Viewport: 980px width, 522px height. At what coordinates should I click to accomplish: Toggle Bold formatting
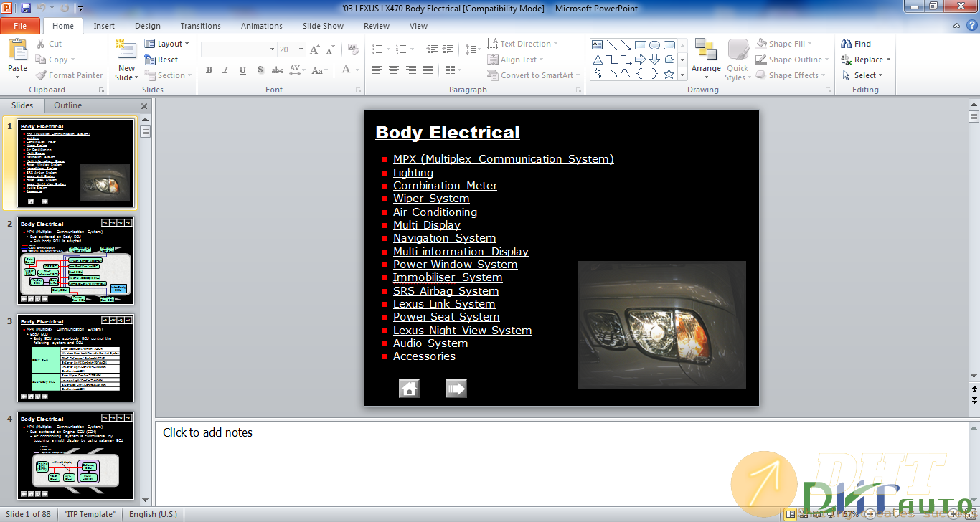(209, 70)
